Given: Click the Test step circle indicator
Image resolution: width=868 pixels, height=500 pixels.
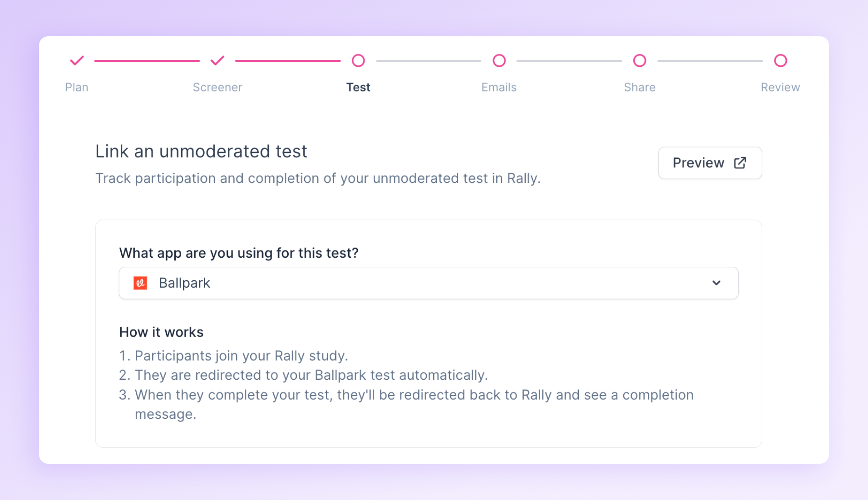Looking at the screenshot, I should pos(358,60).
